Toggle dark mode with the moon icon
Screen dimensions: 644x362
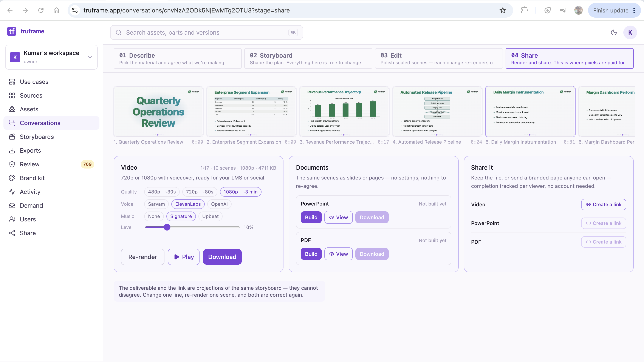(x=614, y=32)
